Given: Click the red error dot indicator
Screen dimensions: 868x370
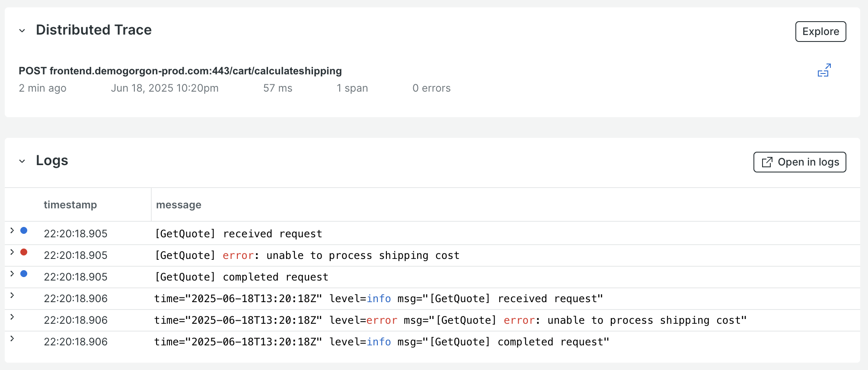Looking at the screenshot, I should 24,252.
